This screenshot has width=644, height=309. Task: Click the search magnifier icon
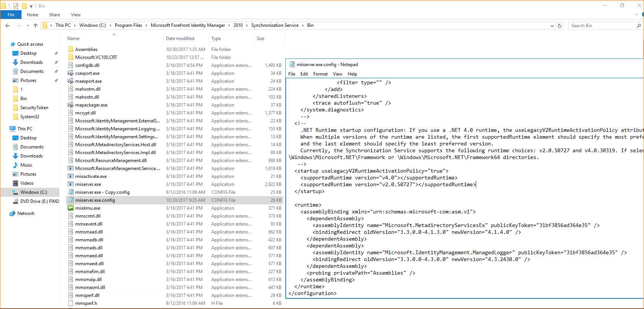point(639,26)
